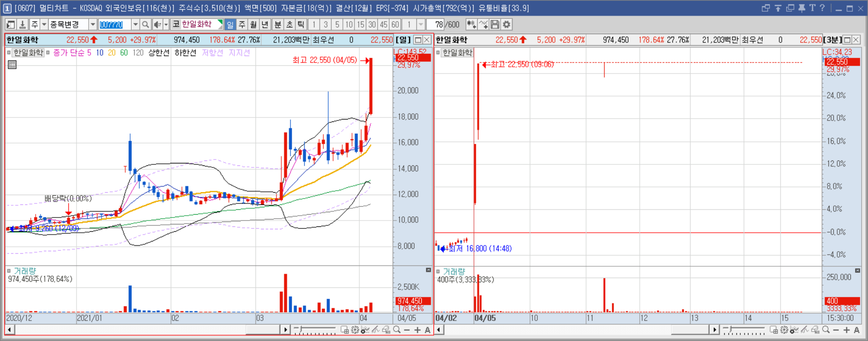Search stocks with the magnifier icon
Screen dimensions: 868x341
coord(145,24)
